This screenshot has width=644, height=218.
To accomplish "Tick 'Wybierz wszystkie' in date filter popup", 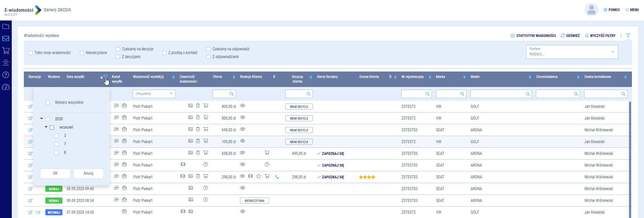I will click(x=48, y=102).
